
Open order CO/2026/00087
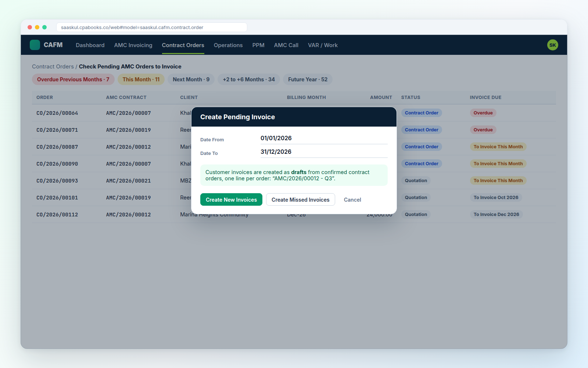tap(57, 147)
